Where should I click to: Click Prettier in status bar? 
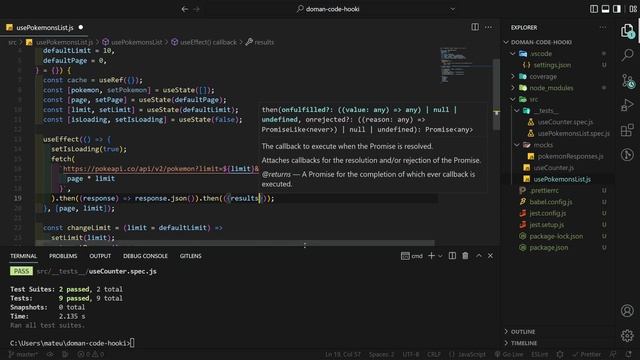(586, 354)
